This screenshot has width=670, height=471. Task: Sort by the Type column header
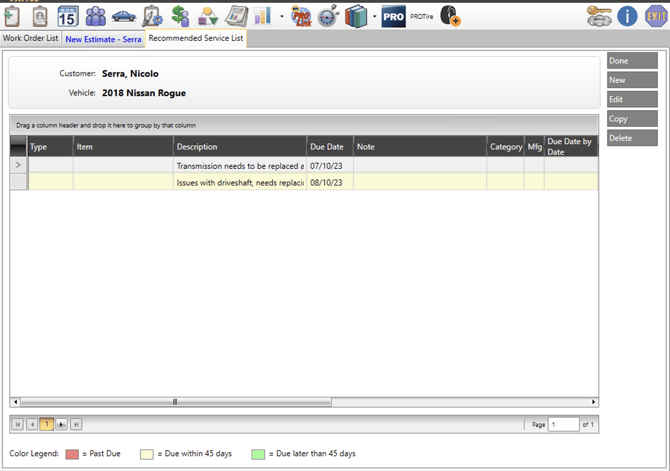click(50, 147)
